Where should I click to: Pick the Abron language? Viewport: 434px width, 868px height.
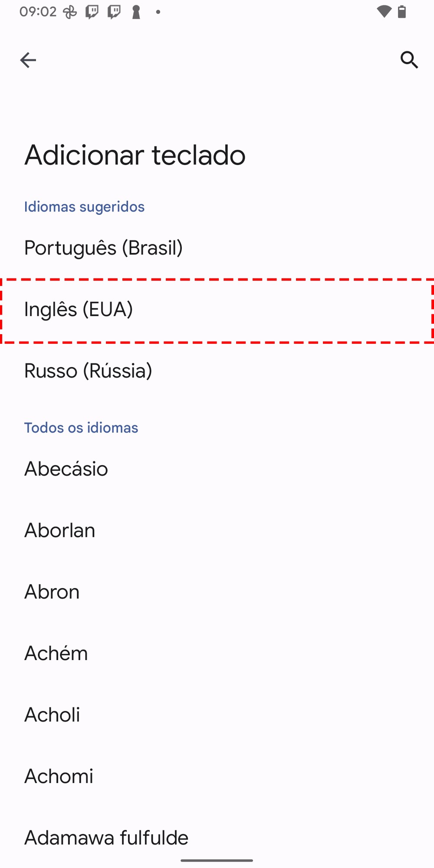click(x=52, y=592)
